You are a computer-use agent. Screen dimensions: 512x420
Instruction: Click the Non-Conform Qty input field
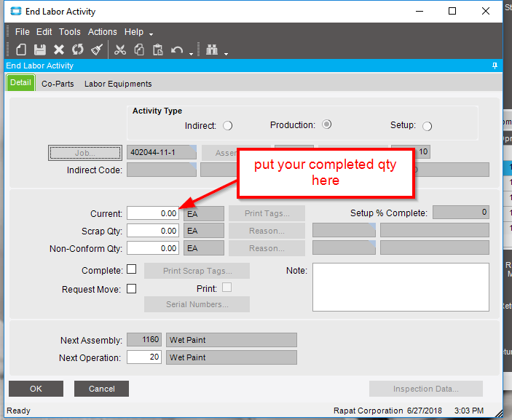(153, 248)
